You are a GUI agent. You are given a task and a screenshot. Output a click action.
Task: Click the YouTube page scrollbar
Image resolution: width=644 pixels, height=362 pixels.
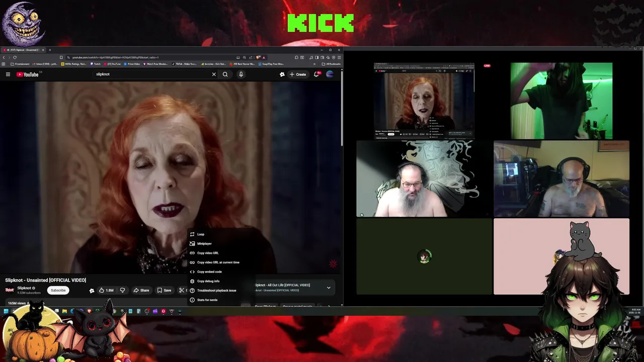pos(342,108)
